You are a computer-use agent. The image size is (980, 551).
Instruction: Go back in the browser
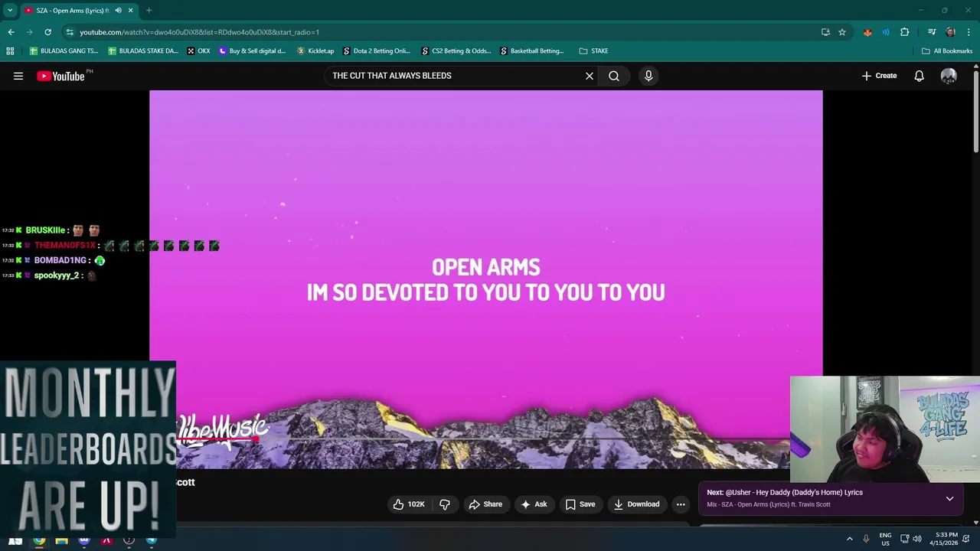[11, 32]
